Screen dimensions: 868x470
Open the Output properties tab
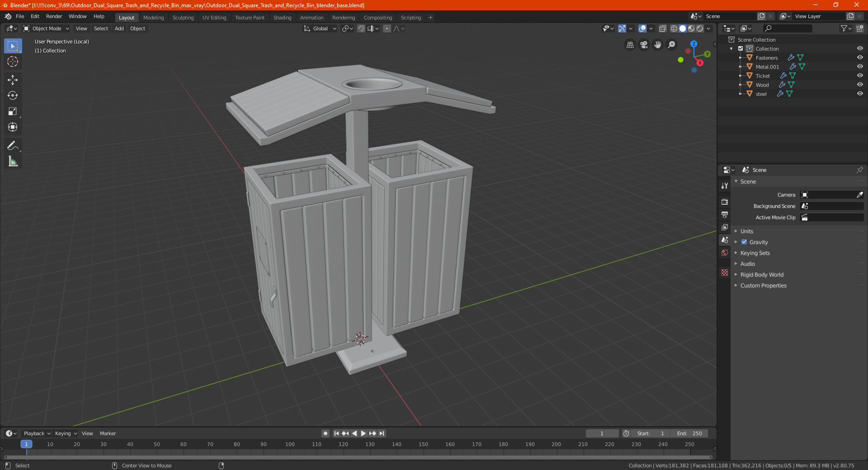click(725, 214)
